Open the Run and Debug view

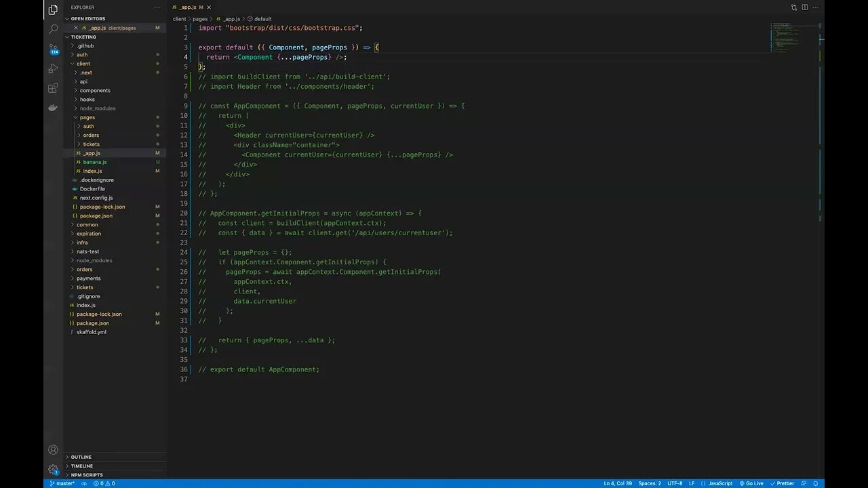click(53, 68)
